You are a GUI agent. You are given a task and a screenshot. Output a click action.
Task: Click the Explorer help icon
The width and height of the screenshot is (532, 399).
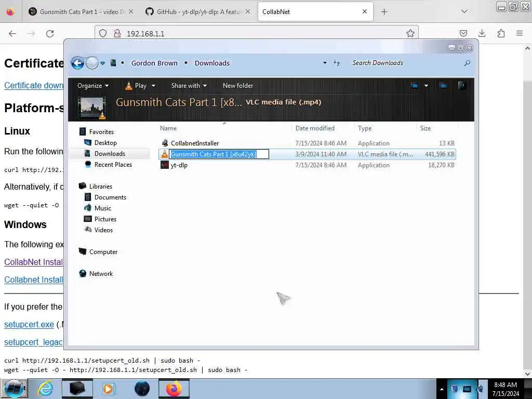tap(461, 86)
